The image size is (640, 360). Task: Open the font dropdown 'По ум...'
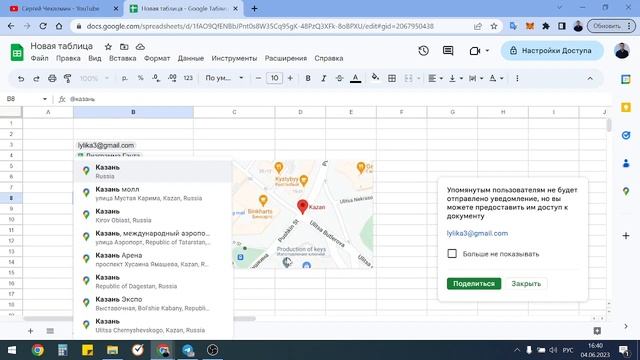[x=224, y=78]
